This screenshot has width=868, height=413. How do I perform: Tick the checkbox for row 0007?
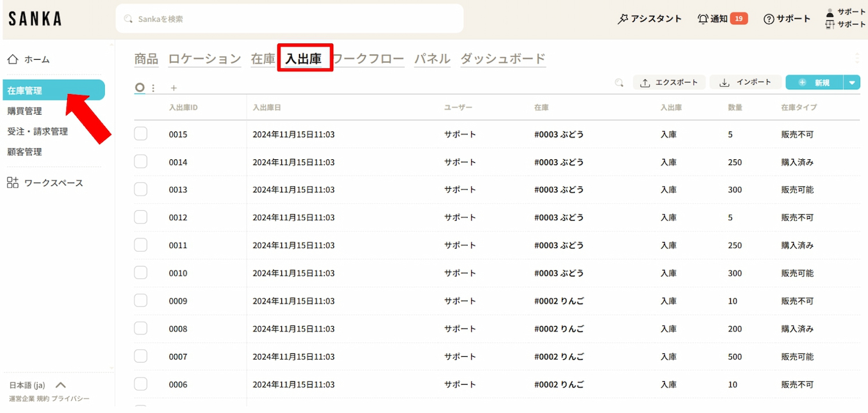coord(141,356)
